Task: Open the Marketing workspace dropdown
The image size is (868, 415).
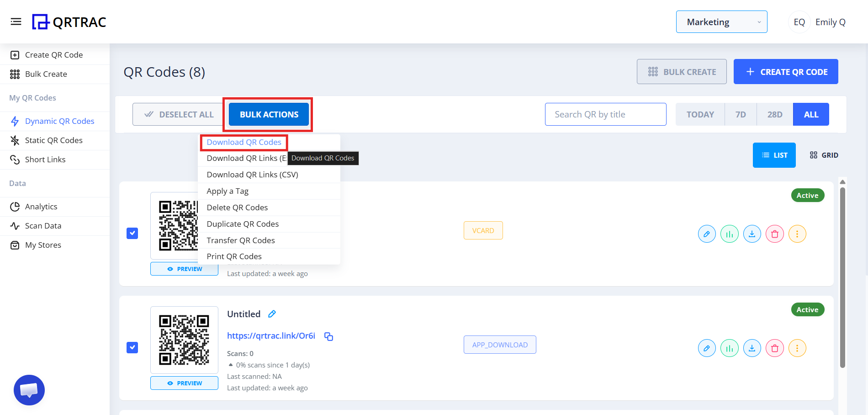Action: coord(721,21)
